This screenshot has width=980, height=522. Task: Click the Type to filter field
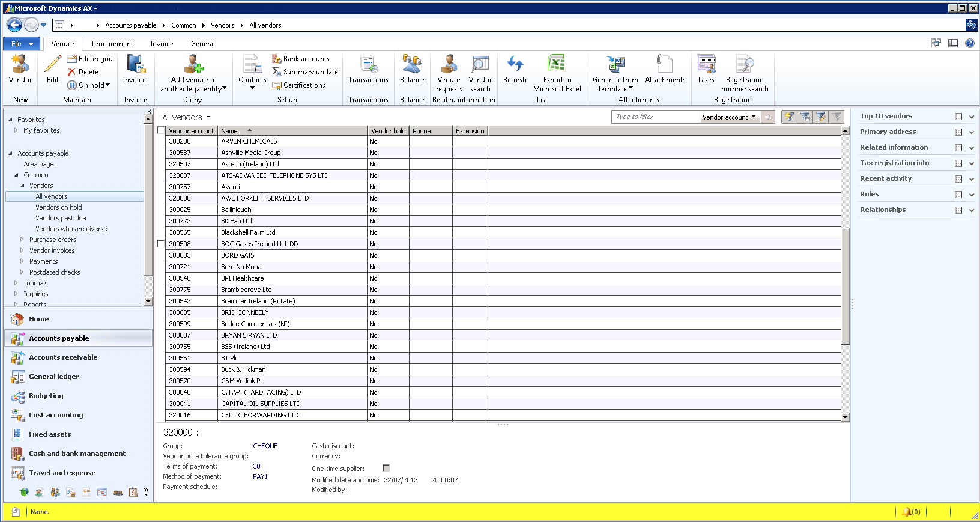655,117
